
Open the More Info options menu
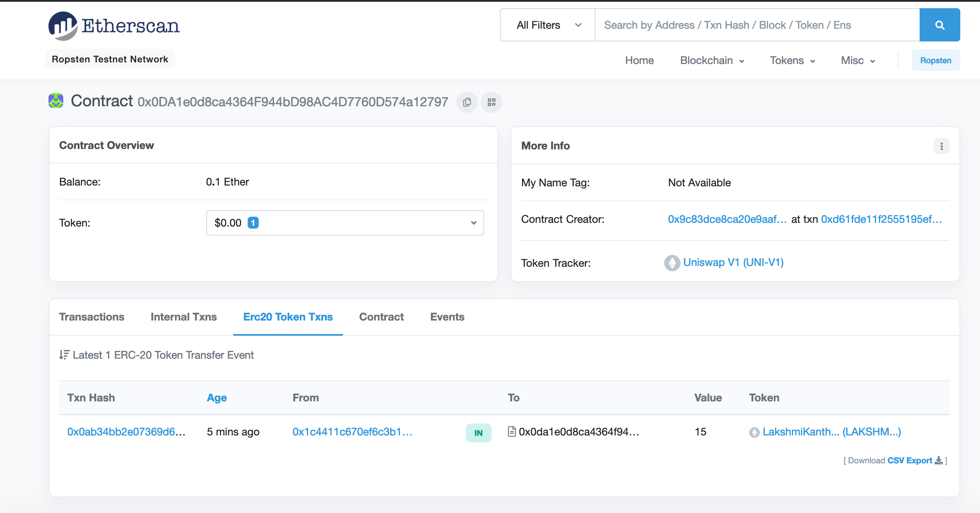[941, 146]
